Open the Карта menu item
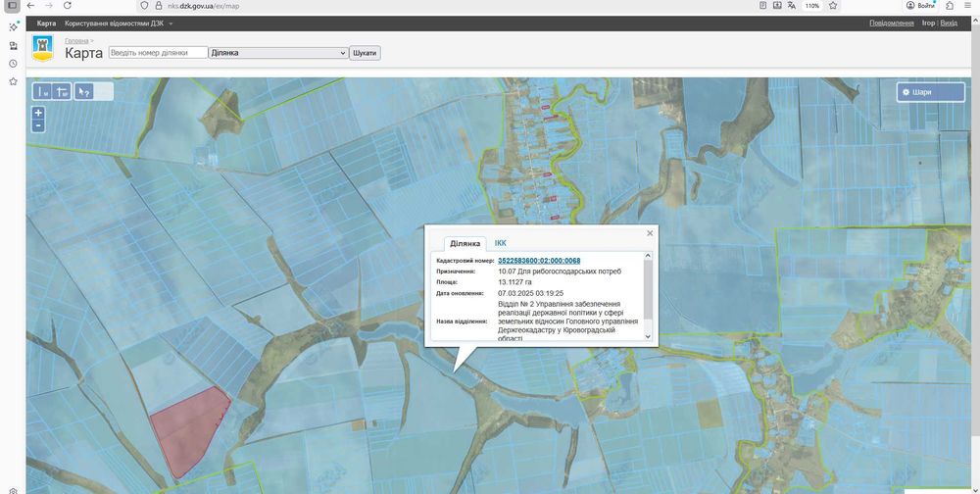Image resolution: width=980 pixels, height=494 pixels. pyautogui.click(x=46, y=24)
